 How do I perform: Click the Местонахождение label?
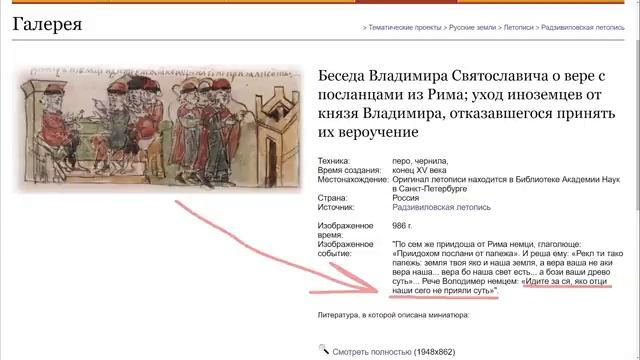[x=353, y=180]
